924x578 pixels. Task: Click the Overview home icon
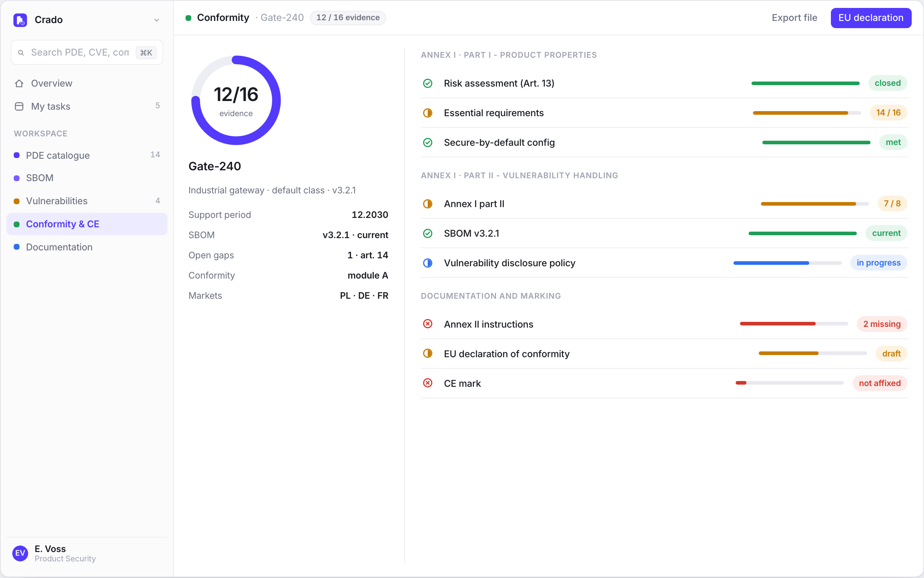pyautogui.click(x=19, y=83)
